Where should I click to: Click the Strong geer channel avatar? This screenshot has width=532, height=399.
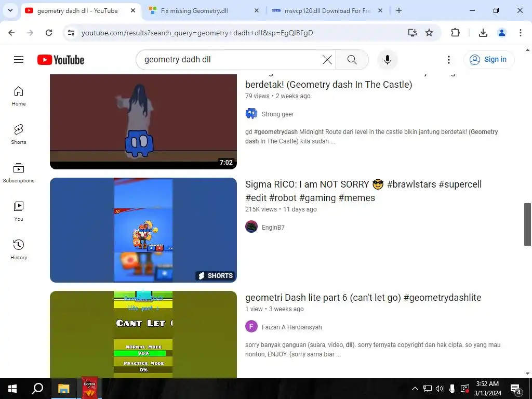tap(251, 114)
